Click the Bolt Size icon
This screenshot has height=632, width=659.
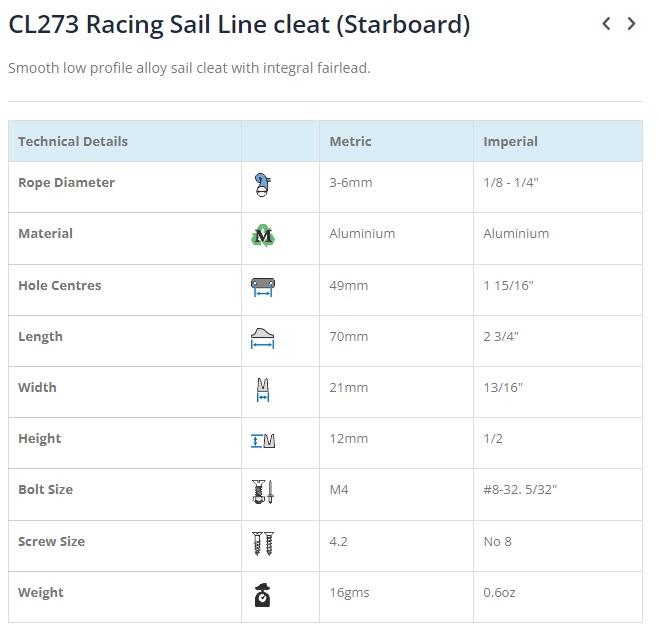[263, 492]
